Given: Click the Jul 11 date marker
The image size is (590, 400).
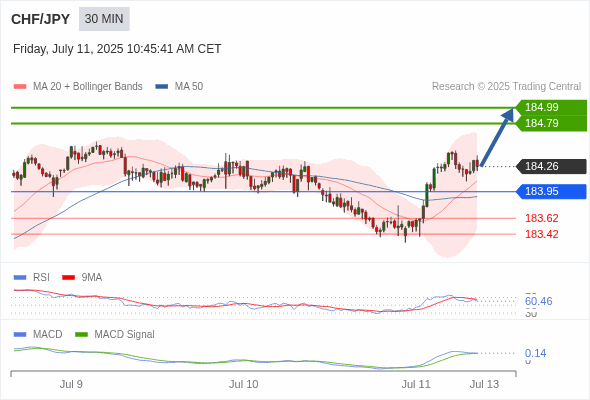Looking at the screenshot, I should pyautogui.click(x=416, y=384).
